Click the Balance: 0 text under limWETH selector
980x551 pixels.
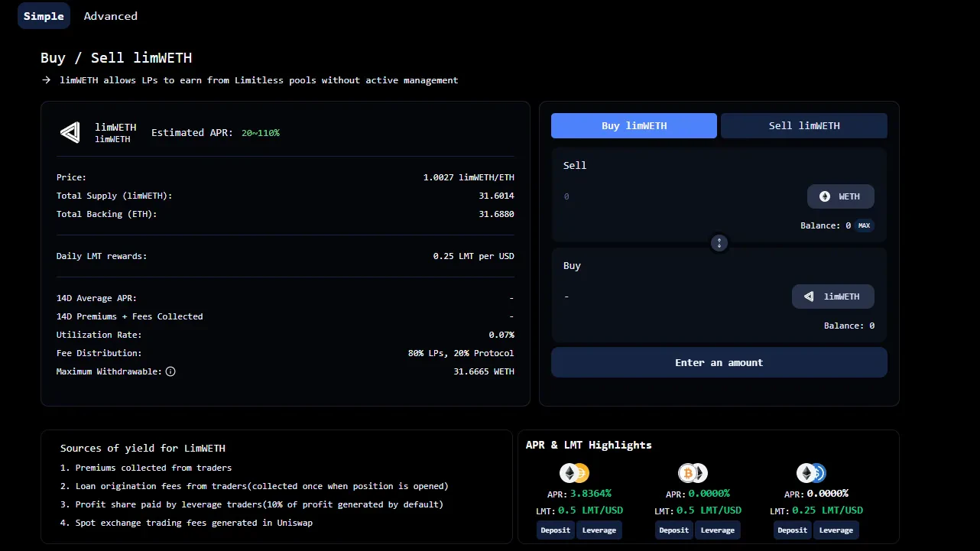pos(849,326)
